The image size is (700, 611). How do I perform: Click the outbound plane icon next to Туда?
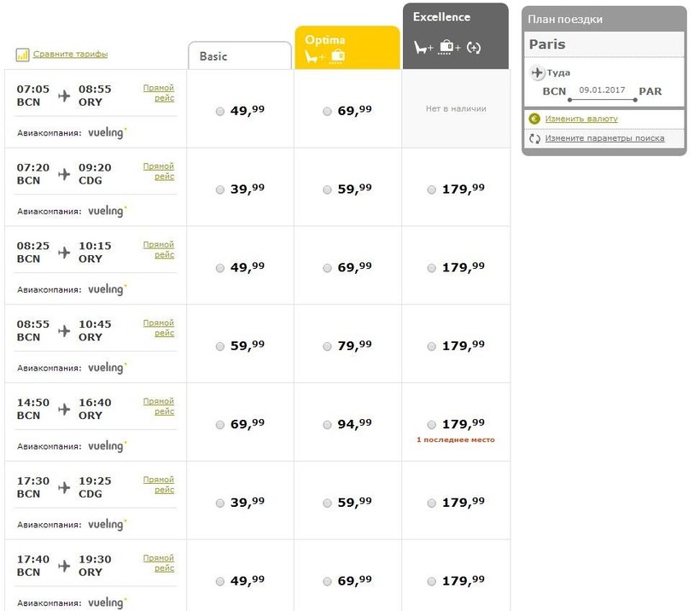pyautogui.click(x=537, y=73)
